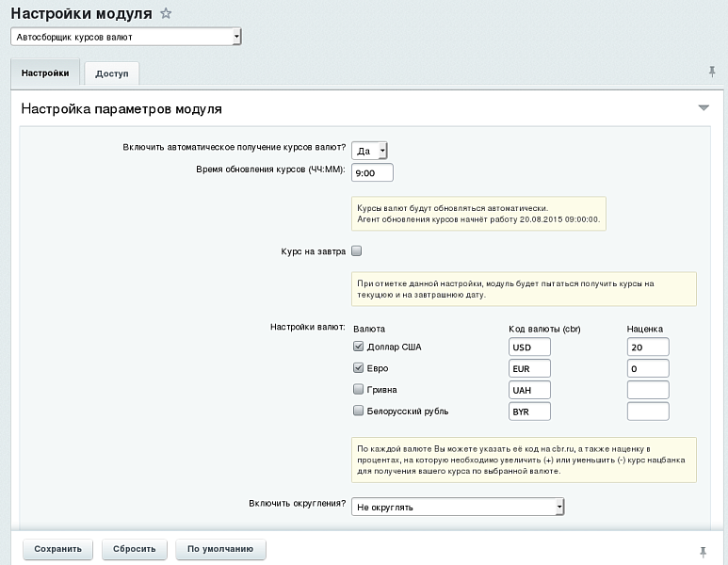Click the pin icon beside the tabs

[x=711, y=72]
